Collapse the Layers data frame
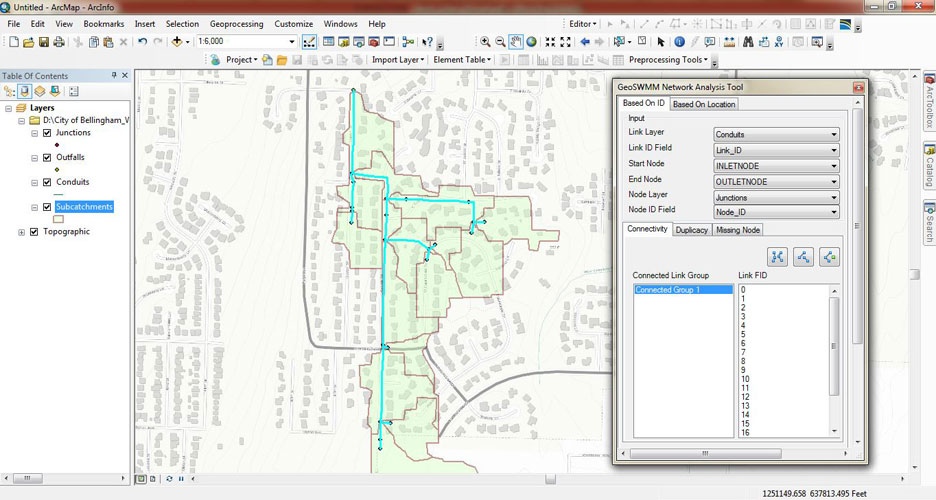This screenshot has height=500, width=936. pos(8,109)
